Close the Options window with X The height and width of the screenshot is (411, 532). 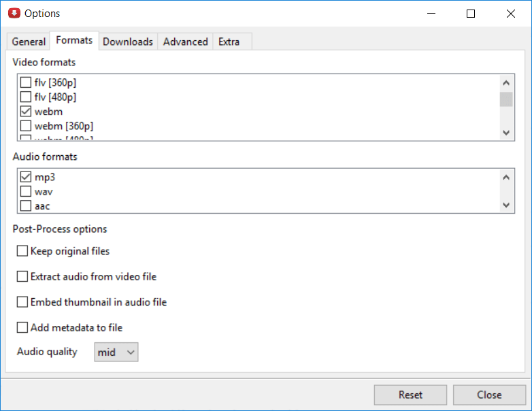511,14
